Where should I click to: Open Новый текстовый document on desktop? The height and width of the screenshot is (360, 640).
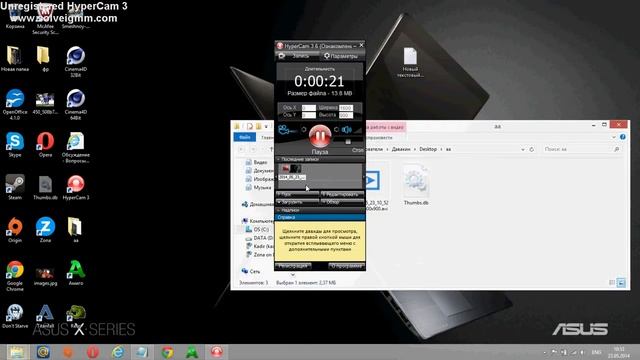pyautogui.click(x=410, y=62)
